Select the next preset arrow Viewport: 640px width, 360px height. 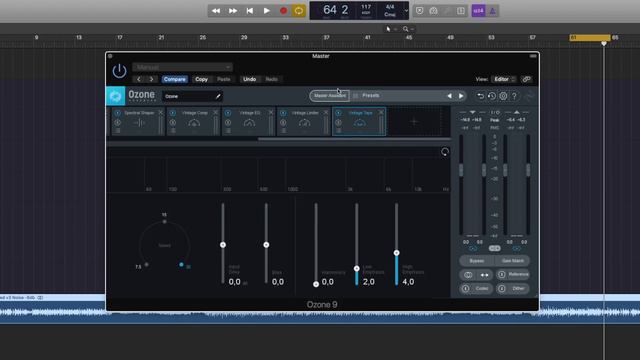(461, 96)
